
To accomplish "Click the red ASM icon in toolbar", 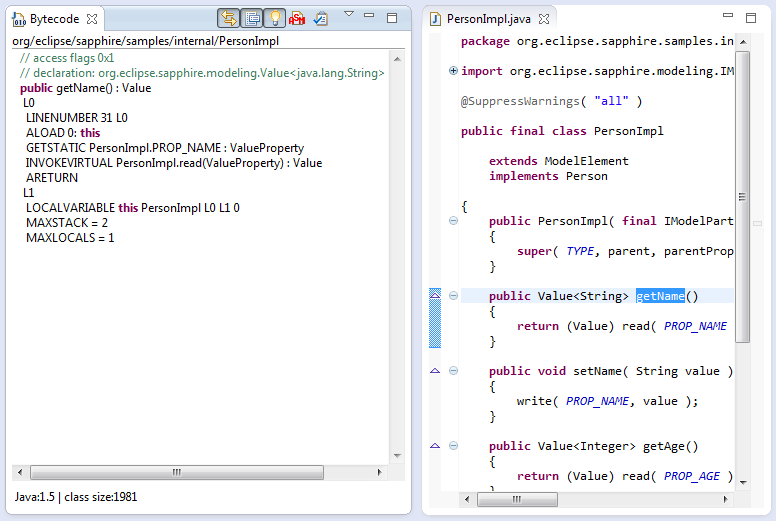I will 297,18.
